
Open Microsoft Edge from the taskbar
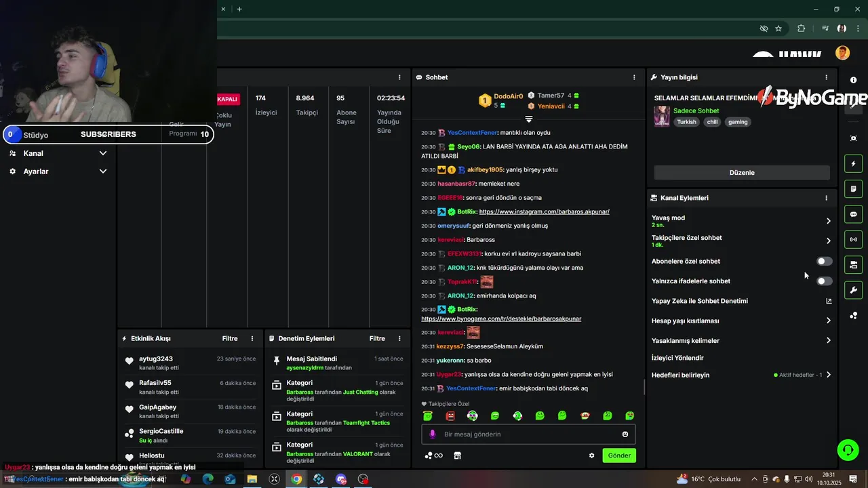[x=208, y=479]
